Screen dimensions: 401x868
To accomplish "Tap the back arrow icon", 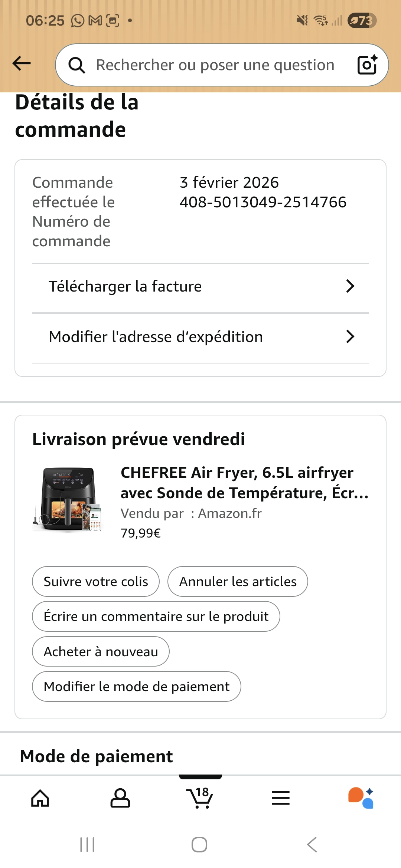I will (x=22, y=63).
